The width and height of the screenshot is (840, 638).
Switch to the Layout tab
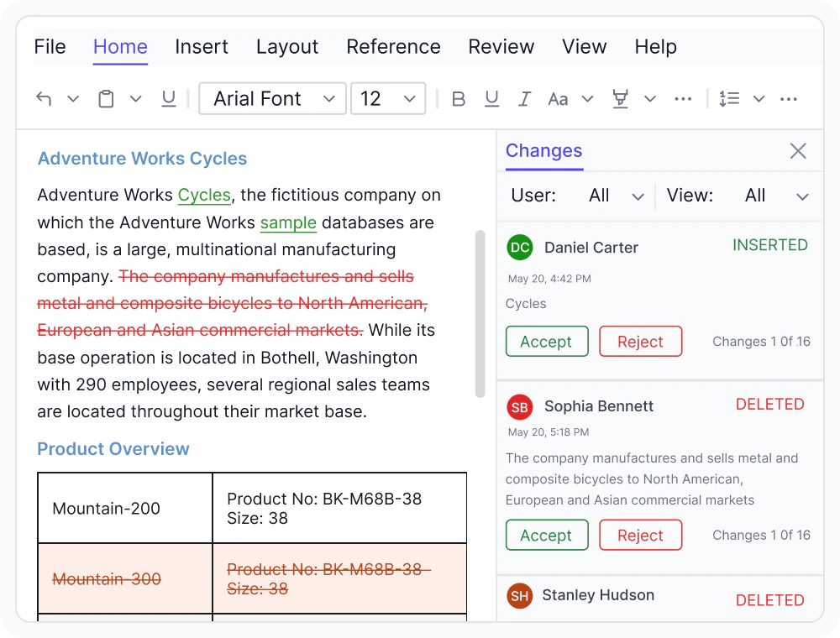[287, 47]
